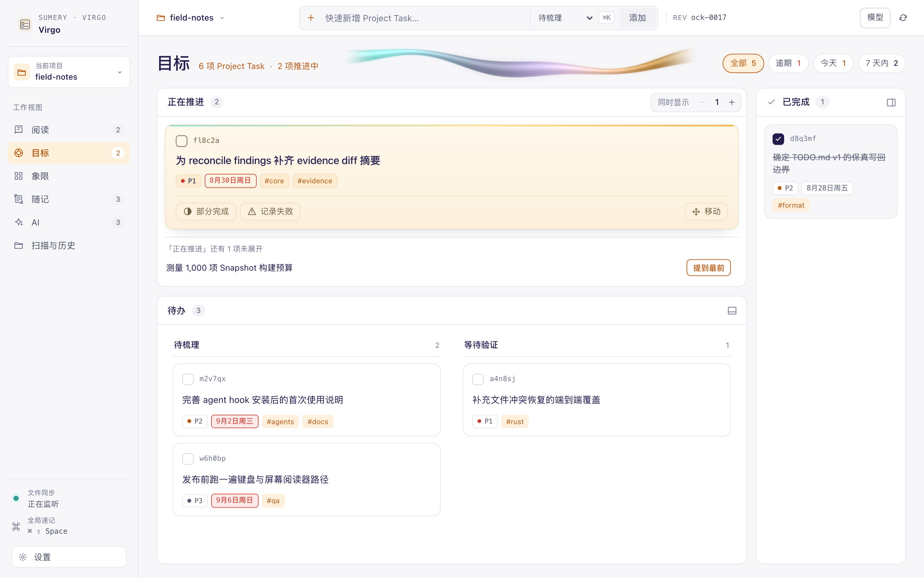Viewport: 924px width, 578px height.
Task: Filter tasks by 7 天内
Action: coord(882,63)
